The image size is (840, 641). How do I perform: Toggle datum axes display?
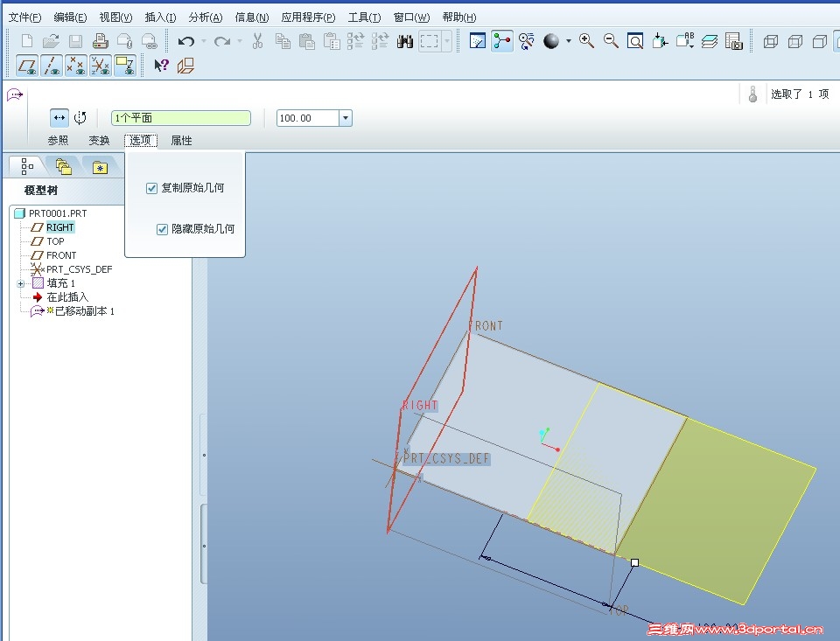point(52,66)
